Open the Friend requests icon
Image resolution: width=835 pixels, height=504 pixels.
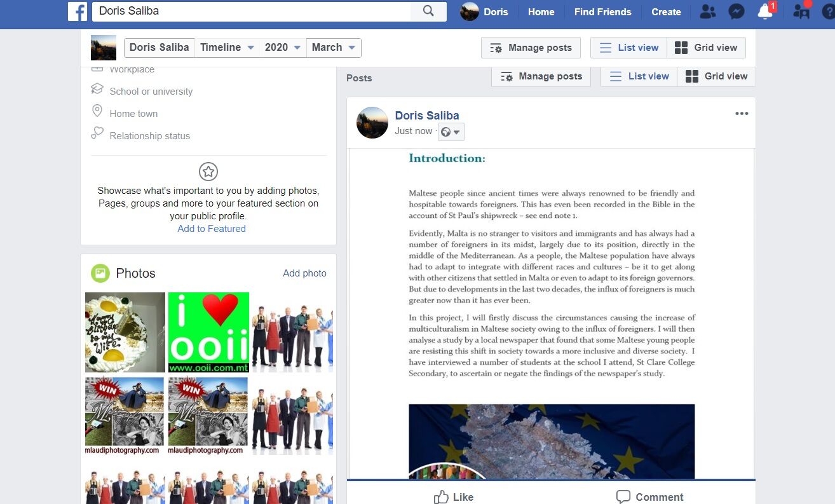click(x=707, y=11)
